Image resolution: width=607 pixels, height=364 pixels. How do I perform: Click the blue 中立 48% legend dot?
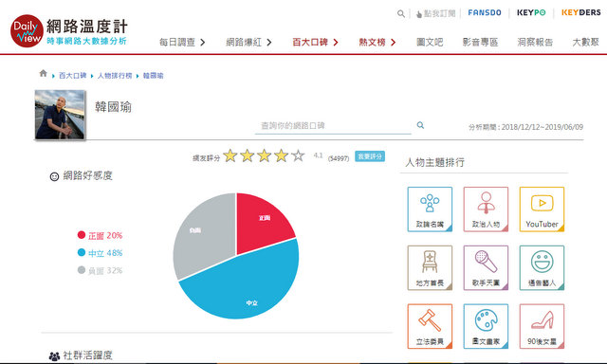[x=82, y=252]
